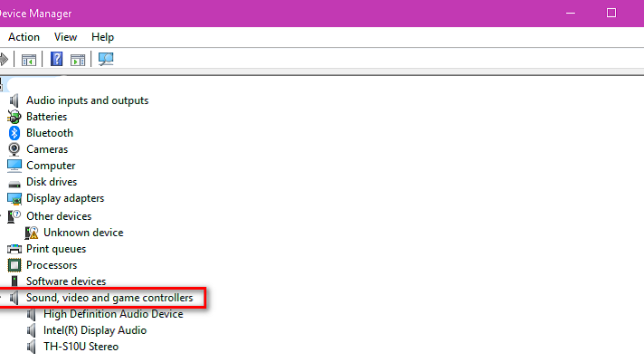Select the Processors label
The image size is (644, 362).
[x=52, y=265]
